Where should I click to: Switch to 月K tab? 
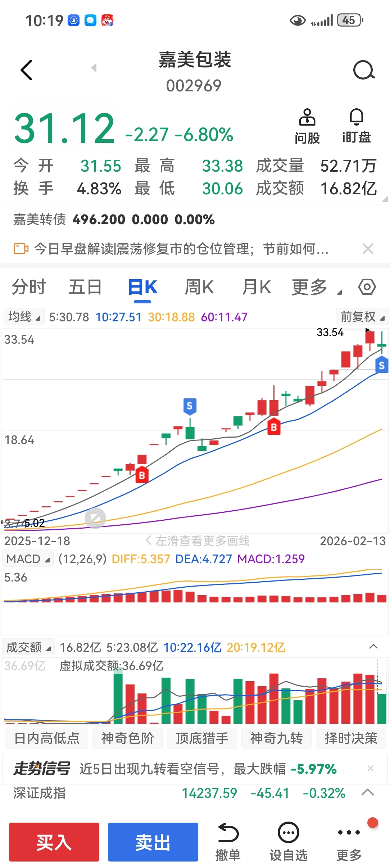(256, 287)
